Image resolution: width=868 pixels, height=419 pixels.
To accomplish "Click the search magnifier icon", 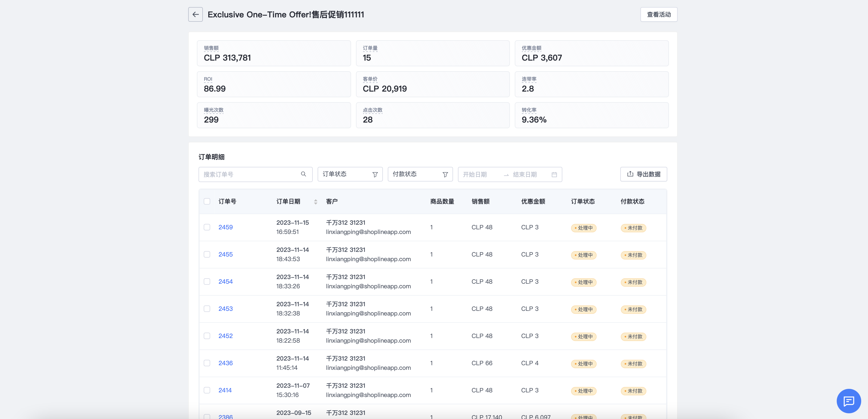I will (303, 174).
